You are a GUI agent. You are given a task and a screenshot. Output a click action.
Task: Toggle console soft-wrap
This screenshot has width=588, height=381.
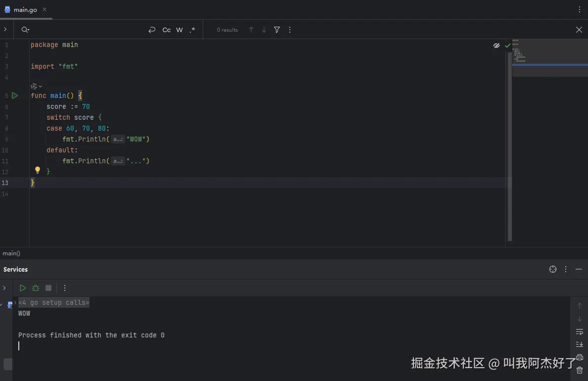(x=580, y=332)
